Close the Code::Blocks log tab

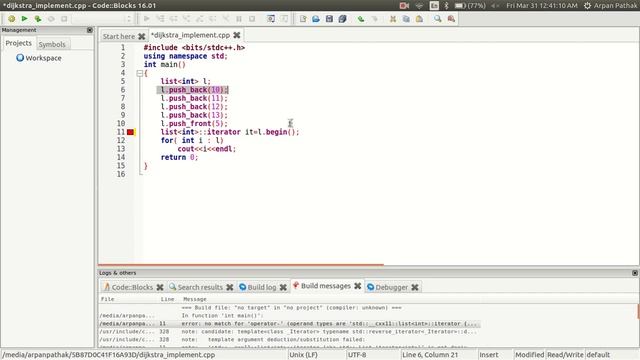tap(160, 287)
